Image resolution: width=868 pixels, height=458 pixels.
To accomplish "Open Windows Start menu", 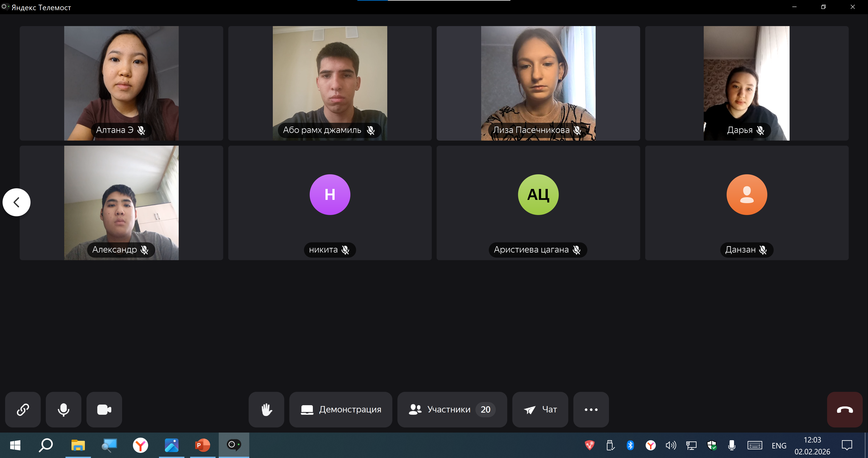I will [x=15, y=445].
